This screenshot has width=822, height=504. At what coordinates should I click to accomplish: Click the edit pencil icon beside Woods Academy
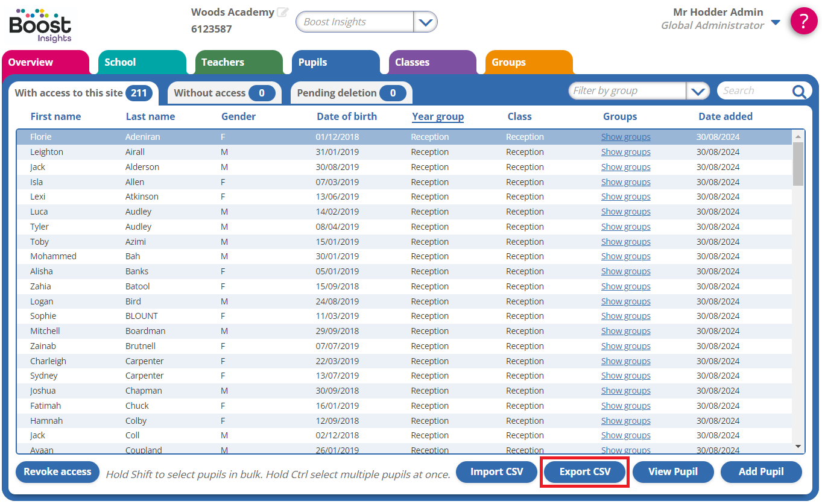click(282, 12)
